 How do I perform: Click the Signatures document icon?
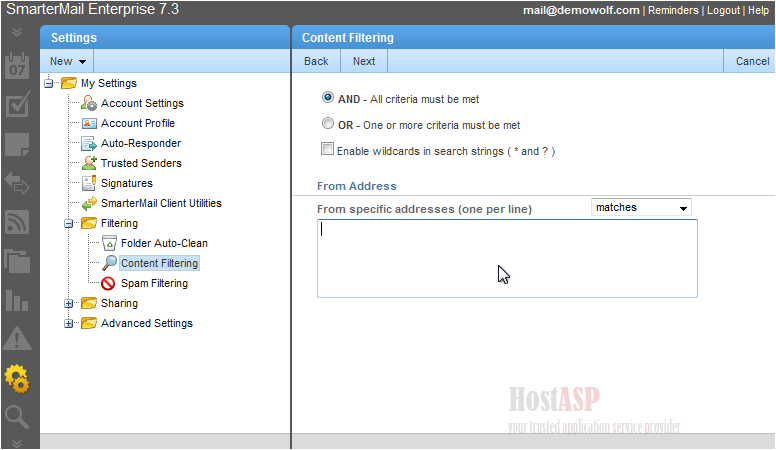pyautogui.click(x=89, y=183)
